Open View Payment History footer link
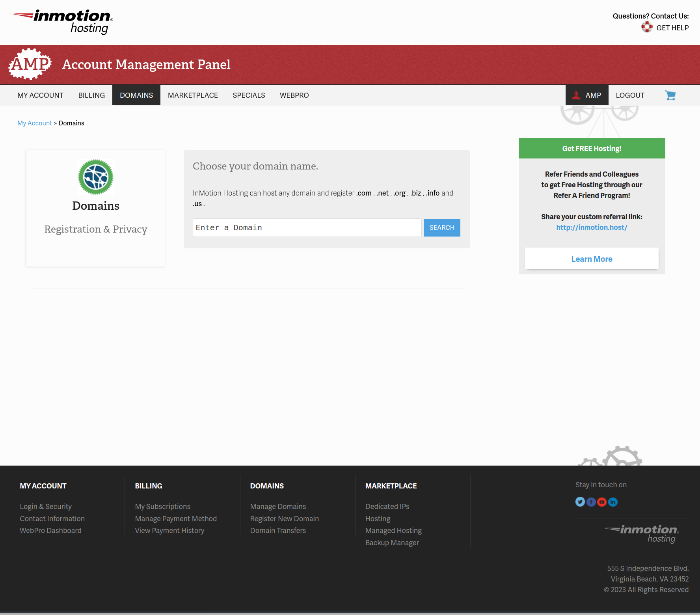 click(x=169, y=531)
